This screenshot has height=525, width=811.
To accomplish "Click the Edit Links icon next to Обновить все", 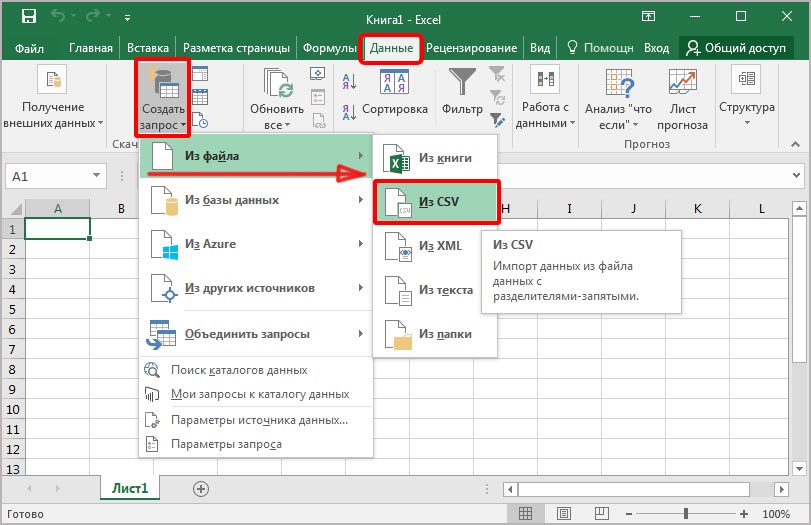I will point(319,121).
